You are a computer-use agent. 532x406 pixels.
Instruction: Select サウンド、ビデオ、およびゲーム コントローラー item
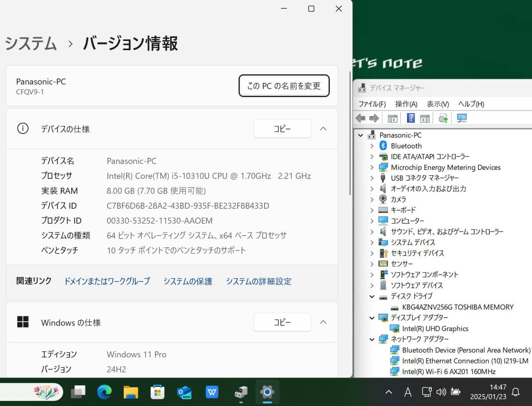(447, 232)
